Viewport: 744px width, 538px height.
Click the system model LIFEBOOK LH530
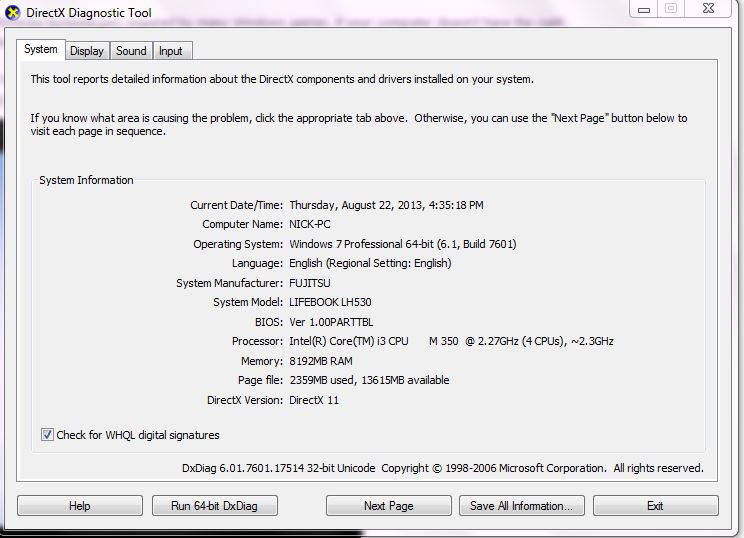click(330, 302)
